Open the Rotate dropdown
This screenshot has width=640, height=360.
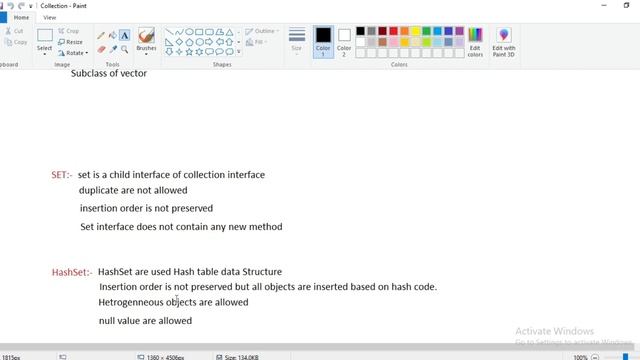click(x=73, y=53)
